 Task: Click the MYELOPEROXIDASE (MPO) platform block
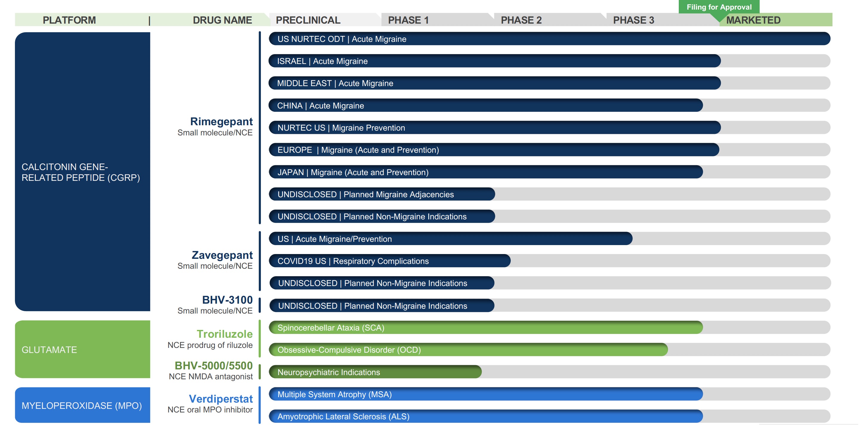pyautogui.click(x=82, y=405)
